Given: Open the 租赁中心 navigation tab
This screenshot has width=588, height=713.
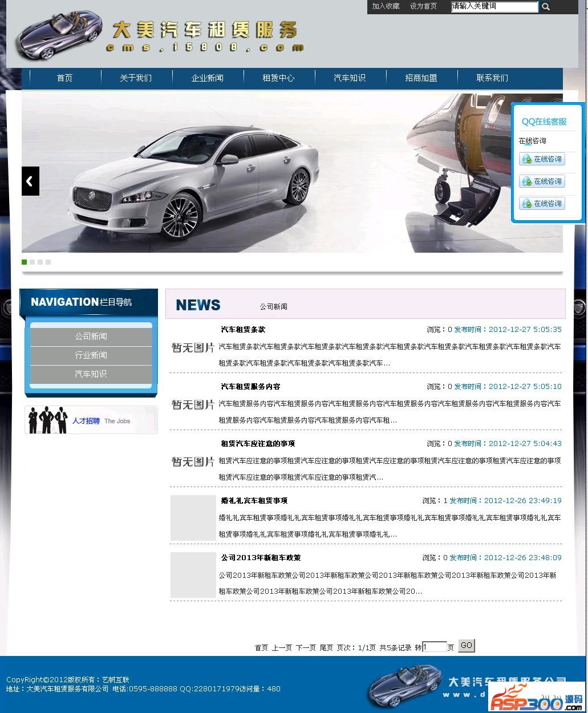Looking at the screenshot, I should tap(278, 78).
